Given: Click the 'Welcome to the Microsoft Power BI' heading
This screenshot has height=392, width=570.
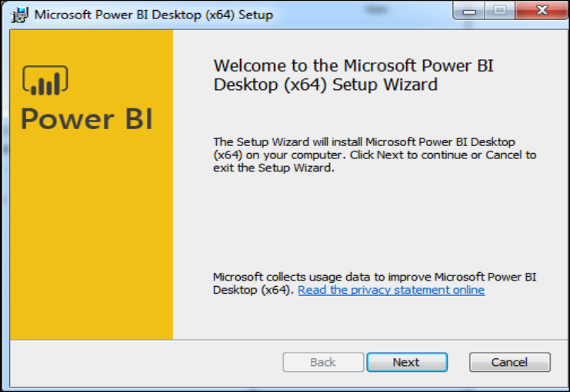Looking at the screenshot, I should pos(353,75).
